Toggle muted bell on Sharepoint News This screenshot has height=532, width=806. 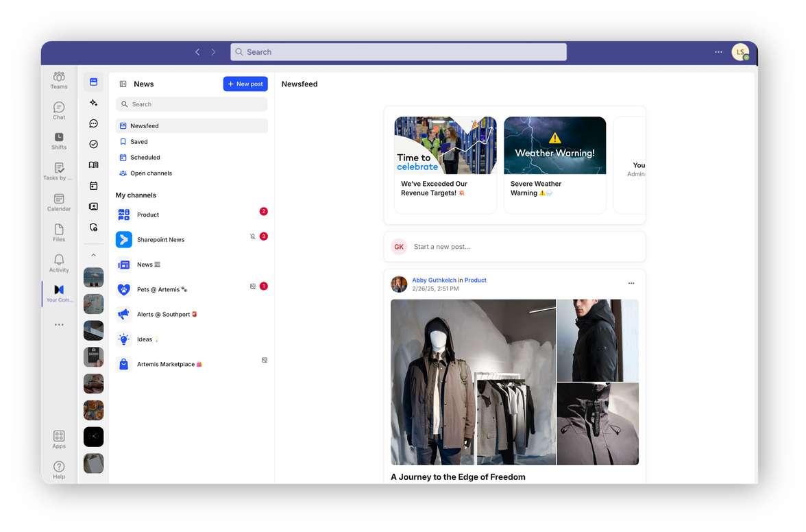[x=253, y=237]
